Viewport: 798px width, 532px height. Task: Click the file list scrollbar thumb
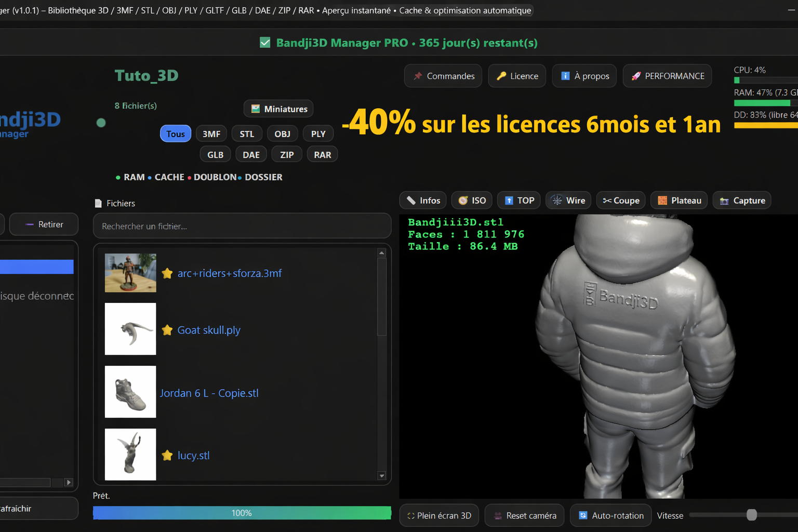382,297
